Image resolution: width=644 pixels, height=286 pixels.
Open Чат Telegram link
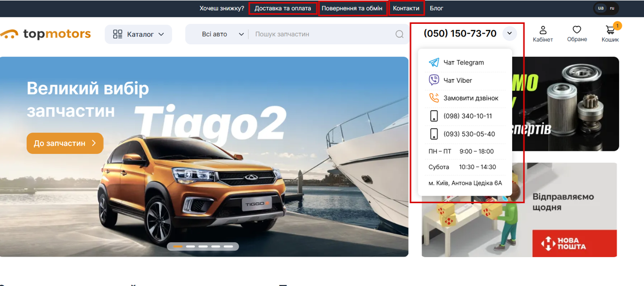[463, 62]
